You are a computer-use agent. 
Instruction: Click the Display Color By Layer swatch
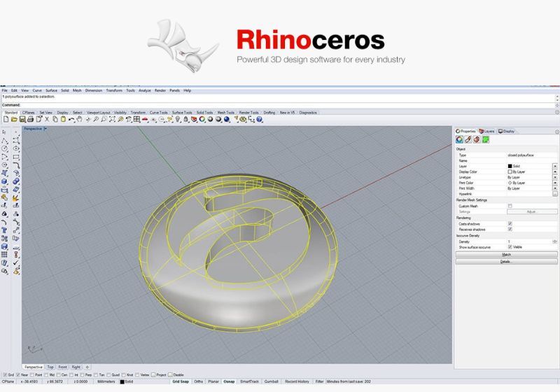(510, 171)
